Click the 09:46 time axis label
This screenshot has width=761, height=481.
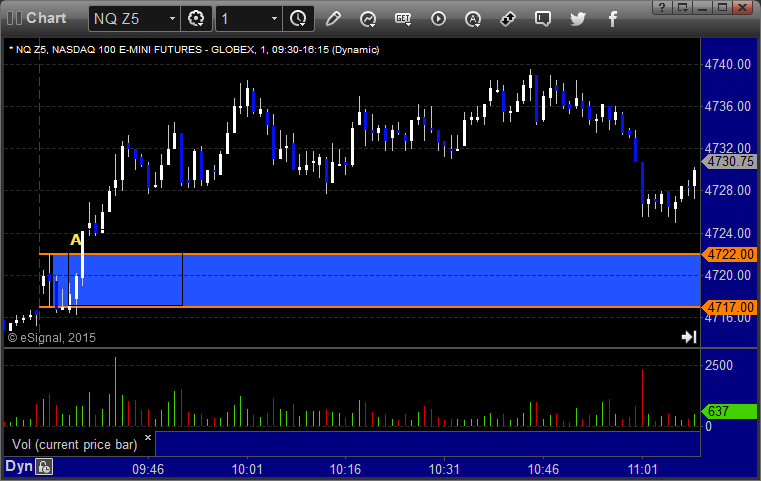[148, 469]
